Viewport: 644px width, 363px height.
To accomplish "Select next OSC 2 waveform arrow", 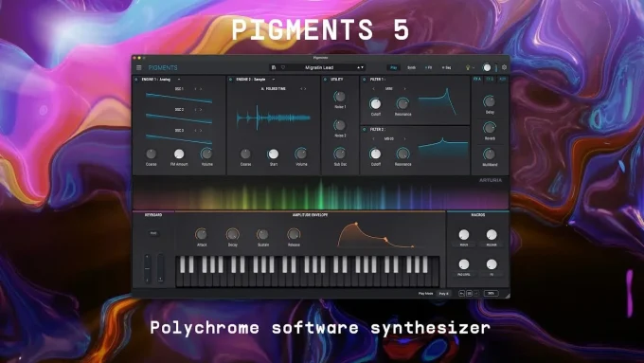I will pyautogui.click(x=201, y=110).
